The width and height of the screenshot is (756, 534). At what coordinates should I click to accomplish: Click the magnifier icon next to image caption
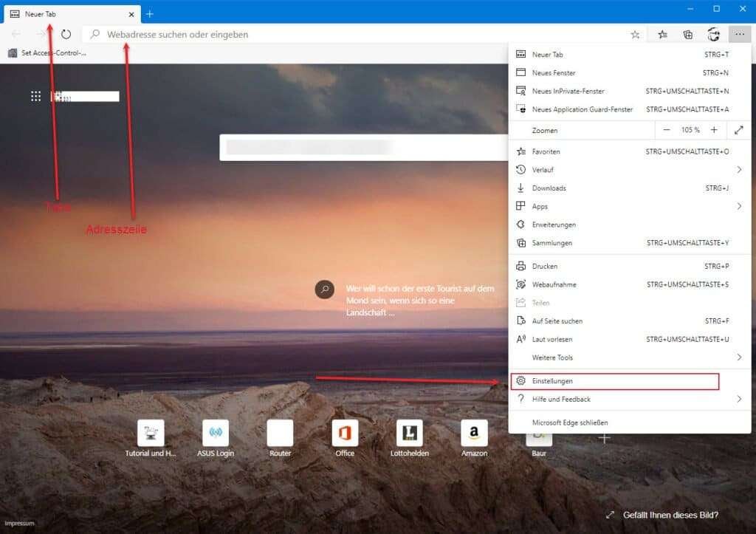[325, 290]
